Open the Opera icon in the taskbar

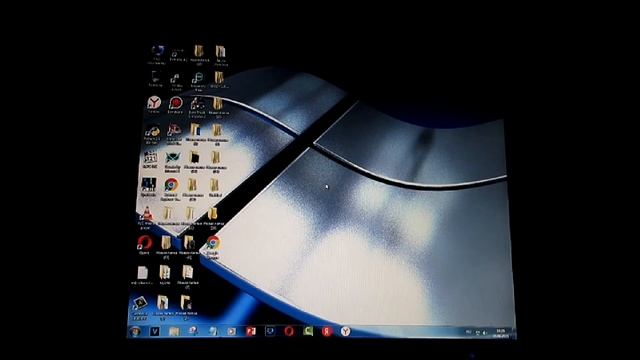289,331
